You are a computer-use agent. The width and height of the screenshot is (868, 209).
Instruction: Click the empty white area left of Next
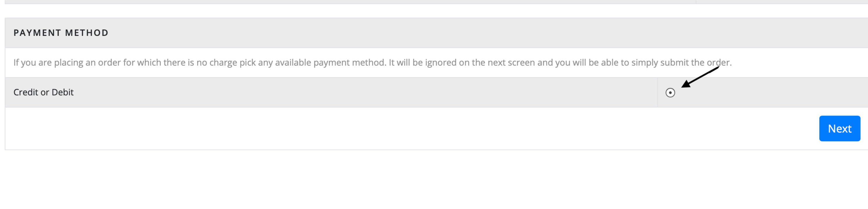click(411, 128)
